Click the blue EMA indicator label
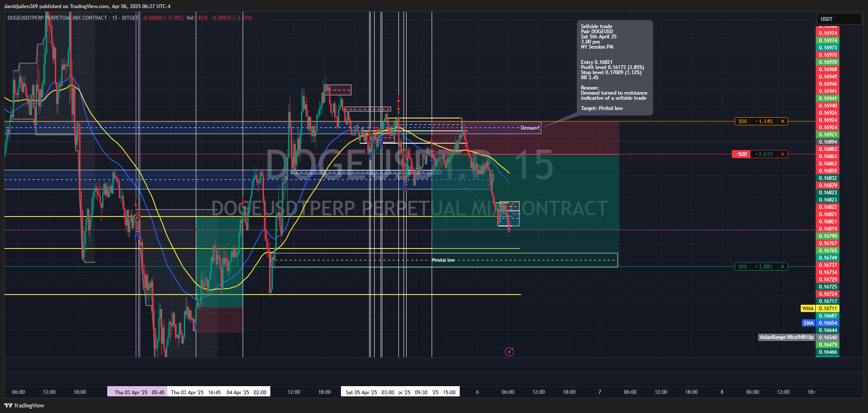 click(x=808, y=323)
